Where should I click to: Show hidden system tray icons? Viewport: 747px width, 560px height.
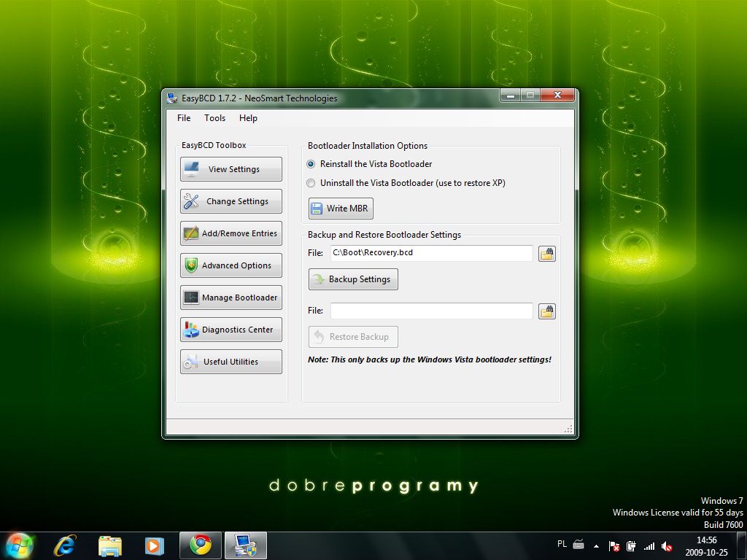(596, 545)
